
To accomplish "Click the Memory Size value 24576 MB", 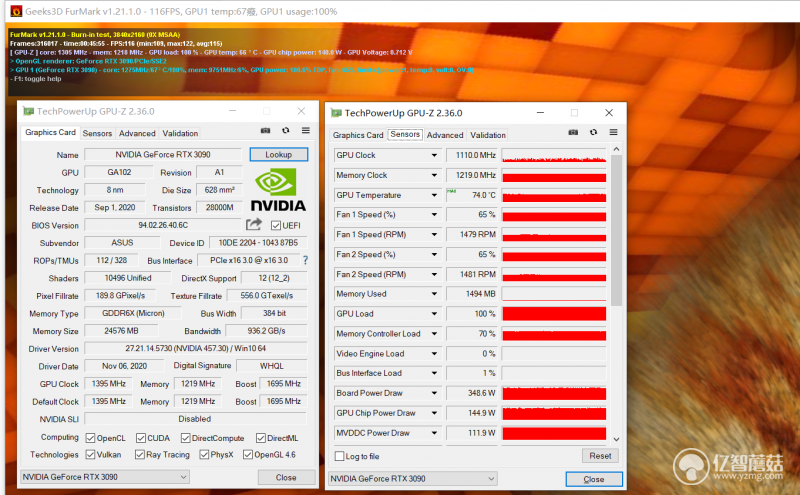I will (x=121, y=331).
